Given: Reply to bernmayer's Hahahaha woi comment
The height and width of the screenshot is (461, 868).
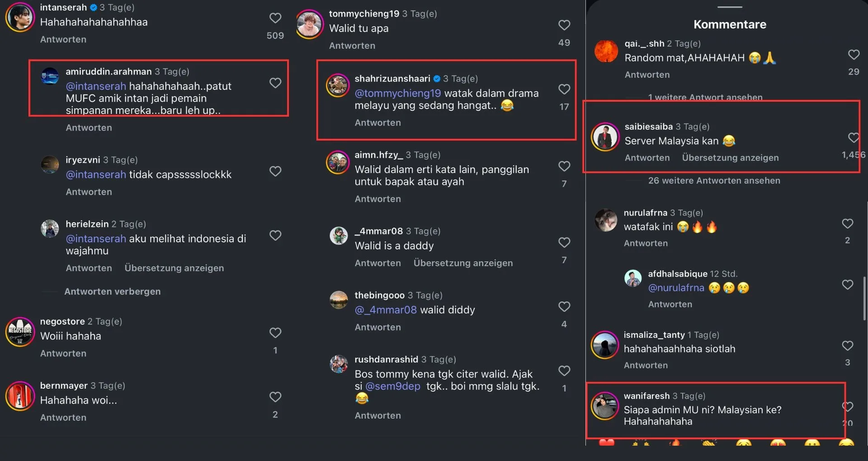Looking at the screenshot, I should tap(63, 418).
